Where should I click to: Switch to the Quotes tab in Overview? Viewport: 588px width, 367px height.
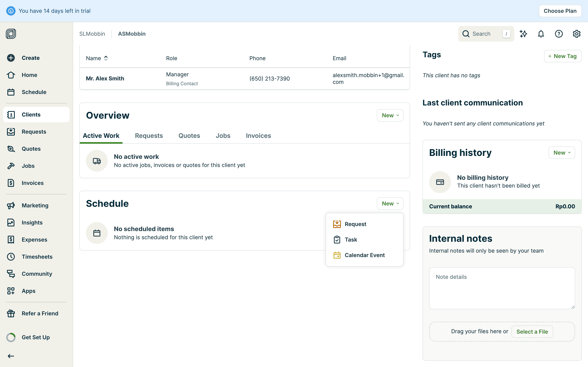click(x=189, y=136)
